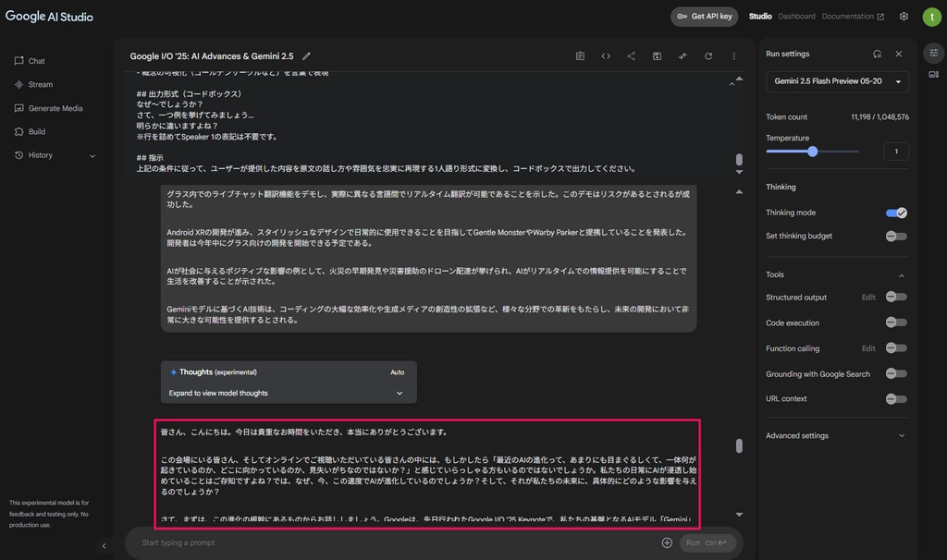This screenshot has height=560, width=947.
Task: Click the Stream waveform icon
Action: 18,84
